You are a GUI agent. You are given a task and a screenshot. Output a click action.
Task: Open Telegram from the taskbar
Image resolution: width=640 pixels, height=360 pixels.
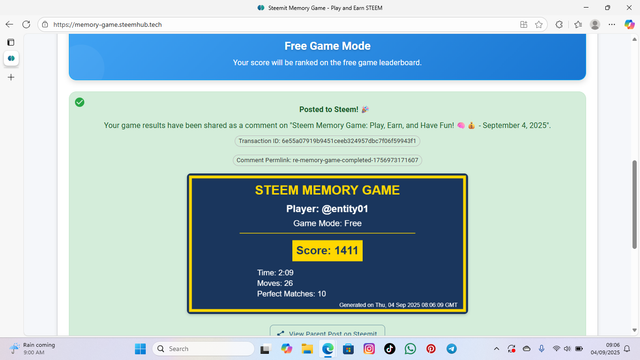451,349
